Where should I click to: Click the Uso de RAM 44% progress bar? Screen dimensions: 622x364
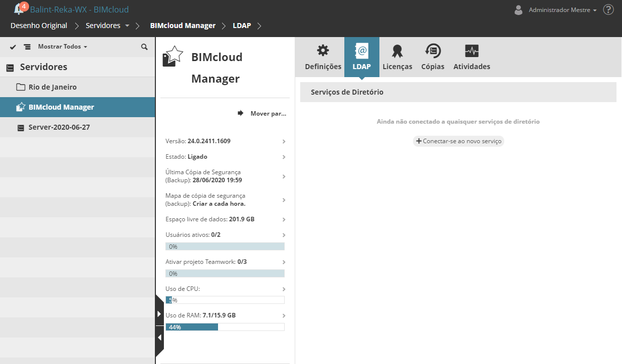(x=225, y=327)
